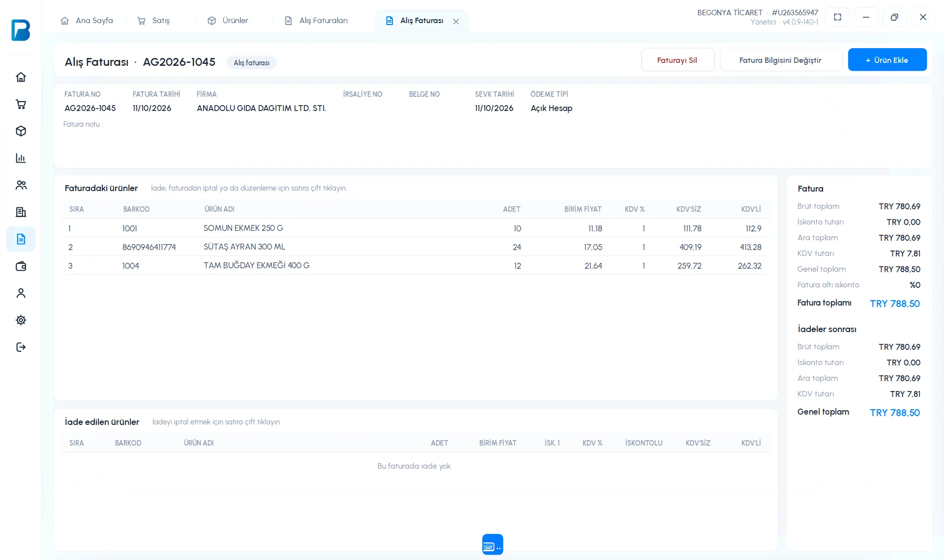Open the single user icon in sidebar
Screen dimensions: 944x560
[21, 293]
